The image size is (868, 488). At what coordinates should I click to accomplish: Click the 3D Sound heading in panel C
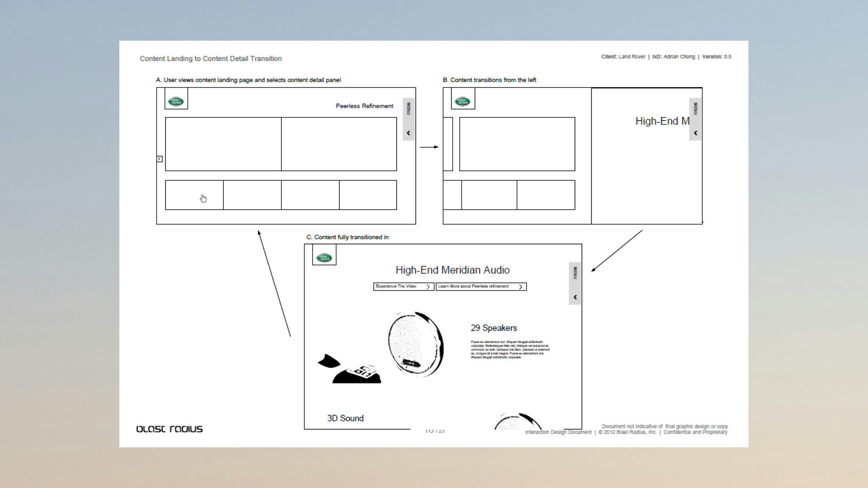345,418
